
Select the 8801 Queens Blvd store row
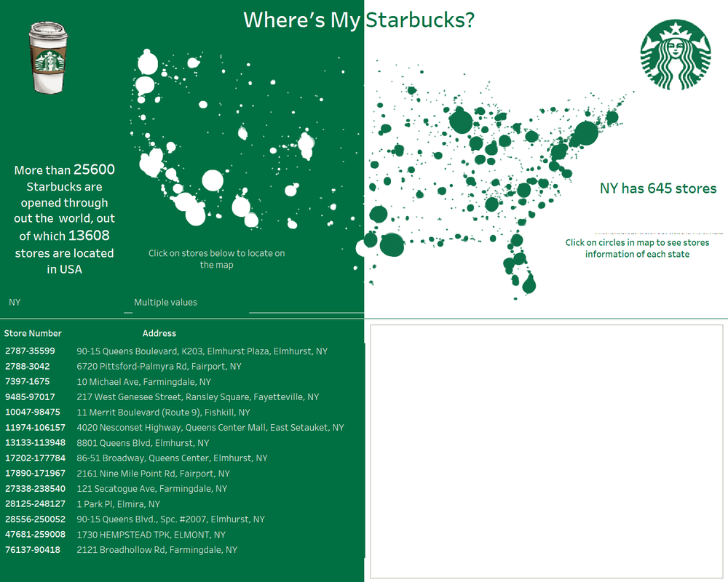tap(143, 442)
